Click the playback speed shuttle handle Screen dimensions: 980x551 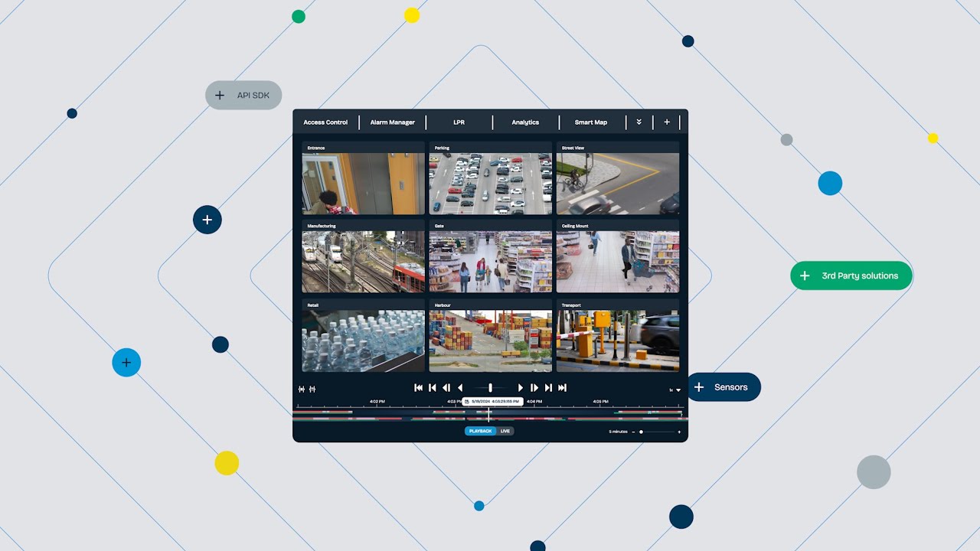tap(490, 388)
